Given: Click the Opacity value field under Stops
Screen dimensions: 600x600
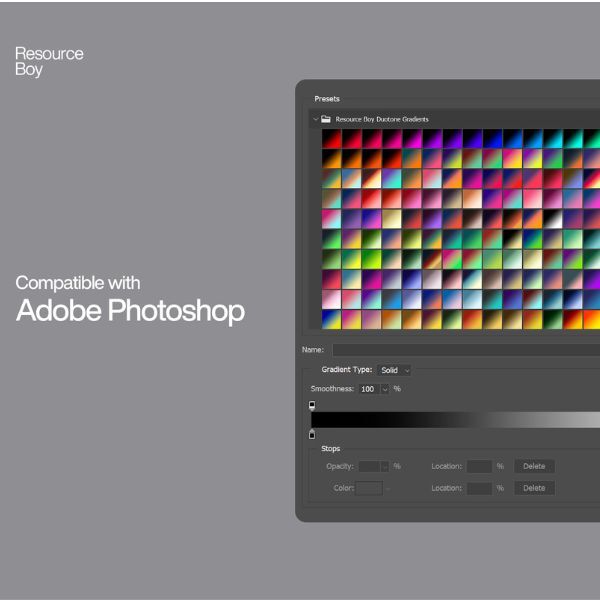Looking at the screenshot, I should pos(369,466).
